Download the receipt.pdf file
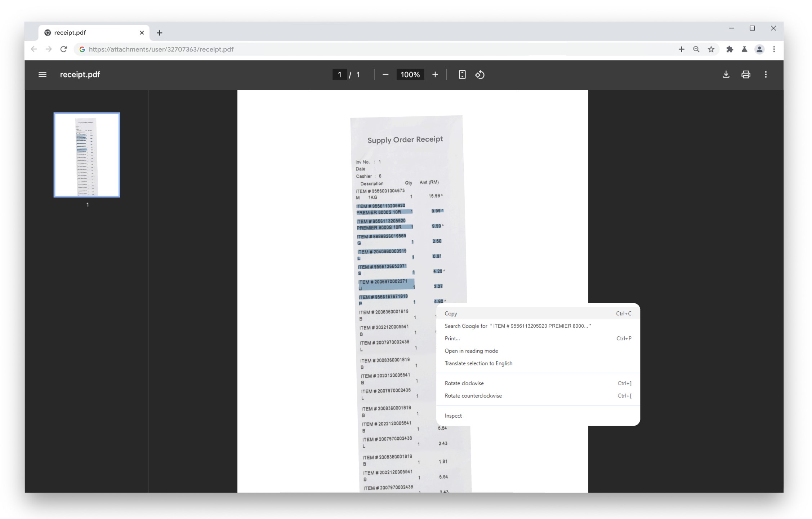The height and width of the screenshot is (519, 812). pos(726,75)
